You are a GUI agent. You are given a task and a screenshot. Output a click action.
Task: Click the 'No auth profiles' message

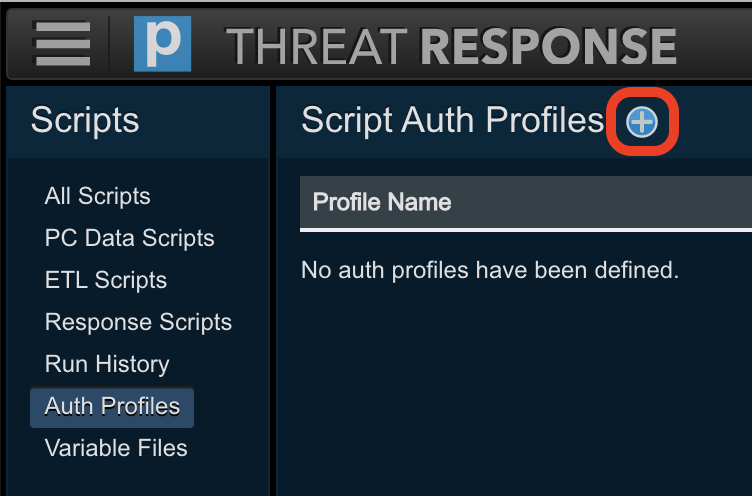pos(489,269)
